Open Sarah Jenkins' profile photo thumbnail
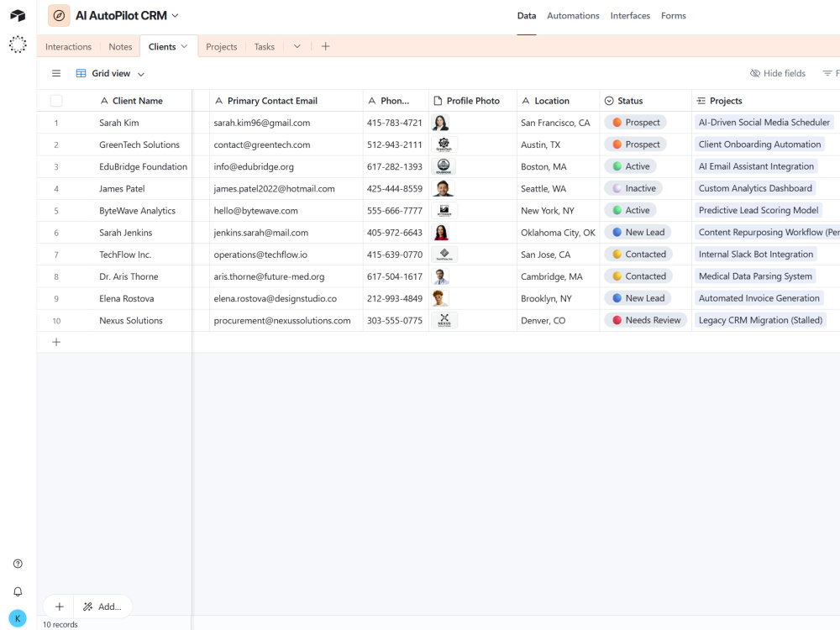Viewport: 840px width, 630px height. tap(440, 233)
